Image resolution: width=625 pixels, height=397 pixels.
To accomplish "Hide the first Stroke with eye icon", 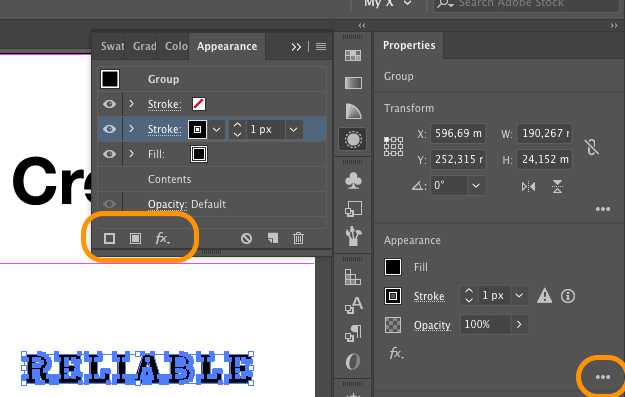I will coord(109,104).
